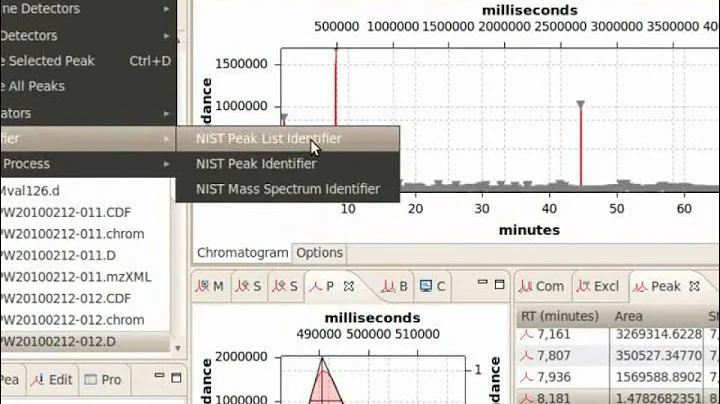Screen dimensions: 720x404
Task: Sort by RT (minutes) column header
Action: pos(562,316)
